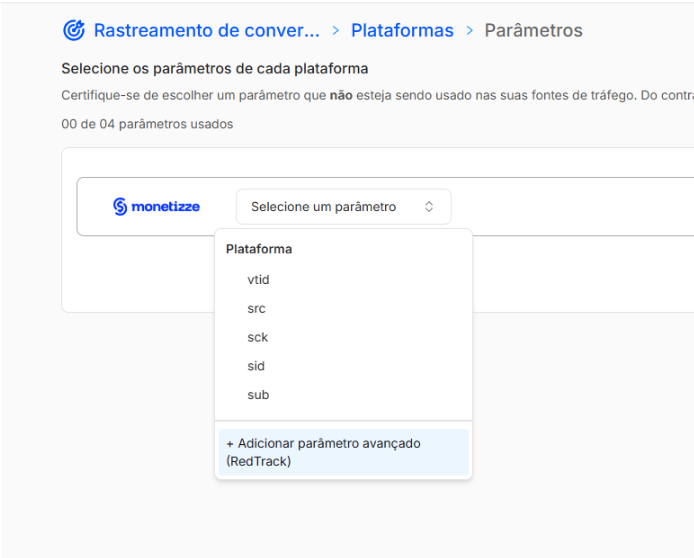Click the Selecione os parâmetros de cada plataforma heading
Screen dimensions: 694x558
point(214,69)
